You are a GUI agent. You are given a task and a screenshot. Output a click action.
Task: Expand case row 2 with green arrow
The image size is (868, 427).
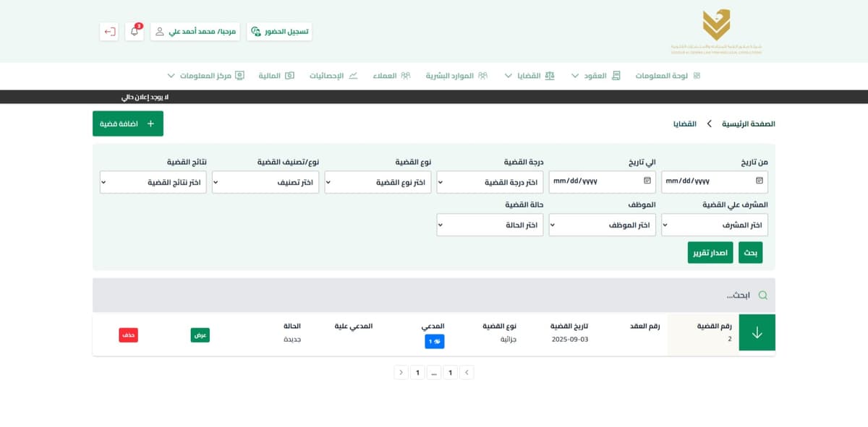tap(757, 332)
